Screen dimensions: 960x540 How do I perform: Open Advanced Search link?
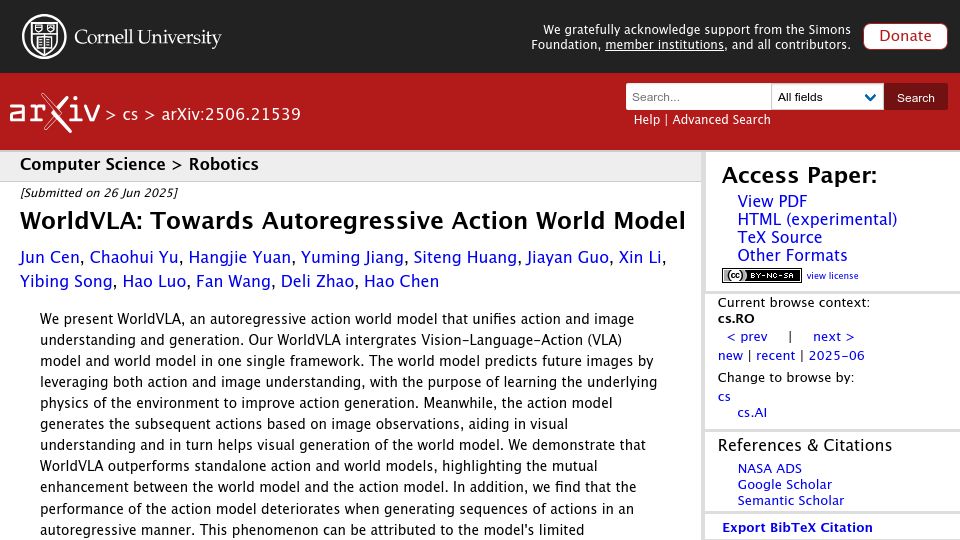point(721,119)
